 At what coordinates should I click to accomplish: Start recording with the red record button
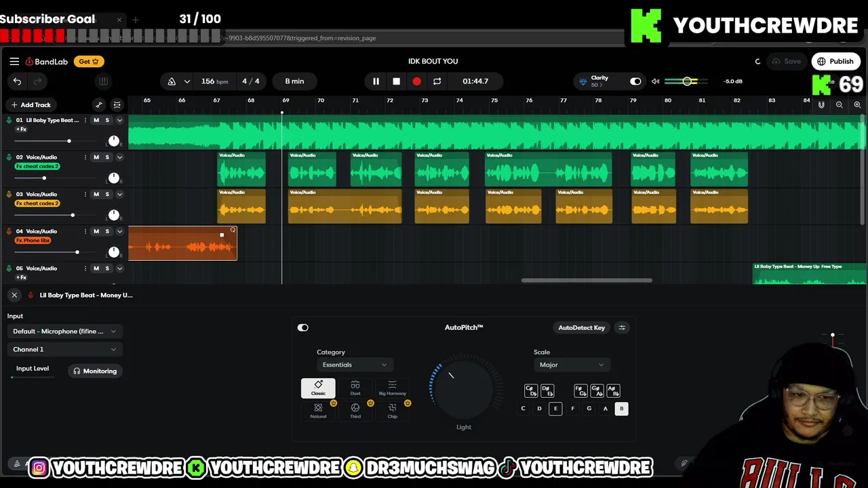click(416, 81)
